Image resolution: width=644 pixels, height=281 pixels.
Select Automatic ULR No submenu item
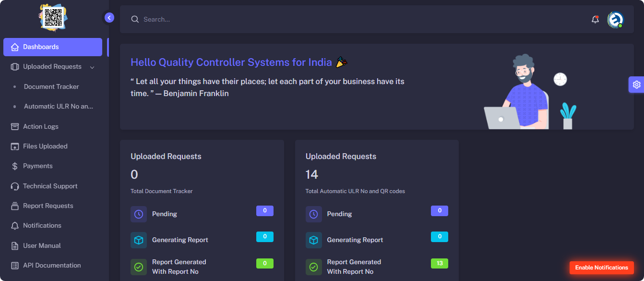[58, 107]
